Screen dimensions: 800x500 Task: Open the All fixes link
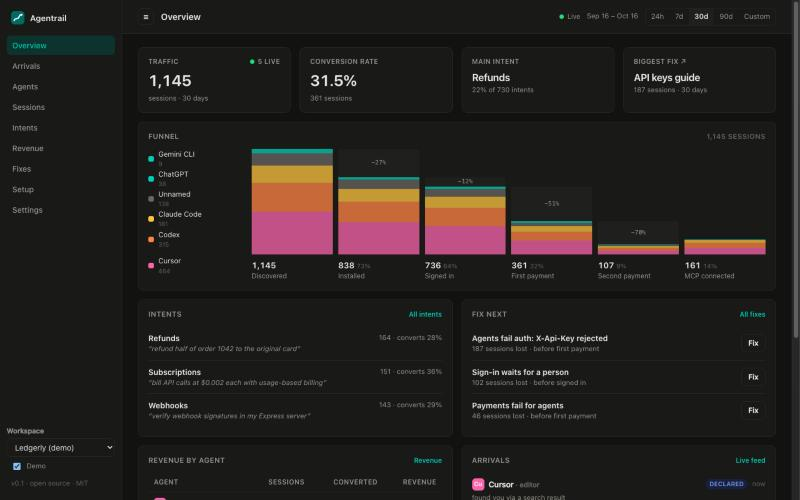(x=752, y=315)
